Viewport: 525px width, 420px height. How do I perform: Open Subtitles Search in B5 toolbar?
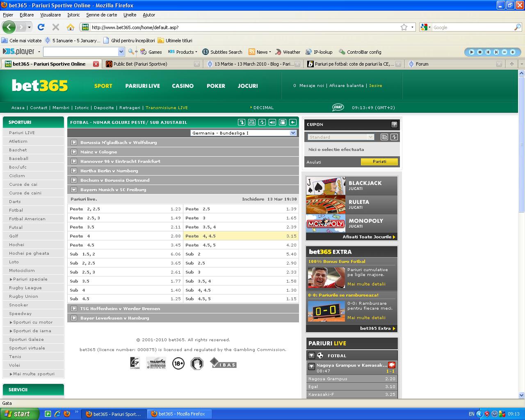222,52
